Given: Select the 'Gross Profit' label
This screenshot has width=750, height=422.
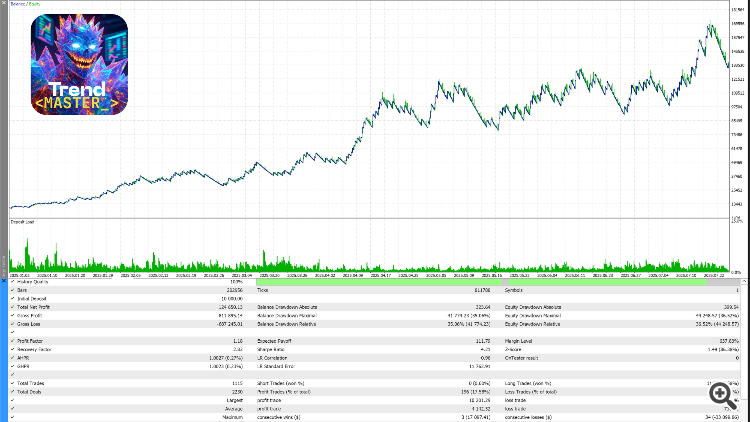Looking at the screenshot, I should [x=30, y=316].
